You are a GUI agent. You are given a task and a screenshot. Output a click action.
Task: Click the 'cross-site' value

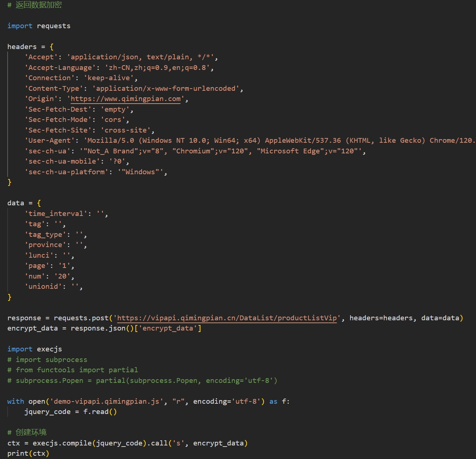click(125, 130)
